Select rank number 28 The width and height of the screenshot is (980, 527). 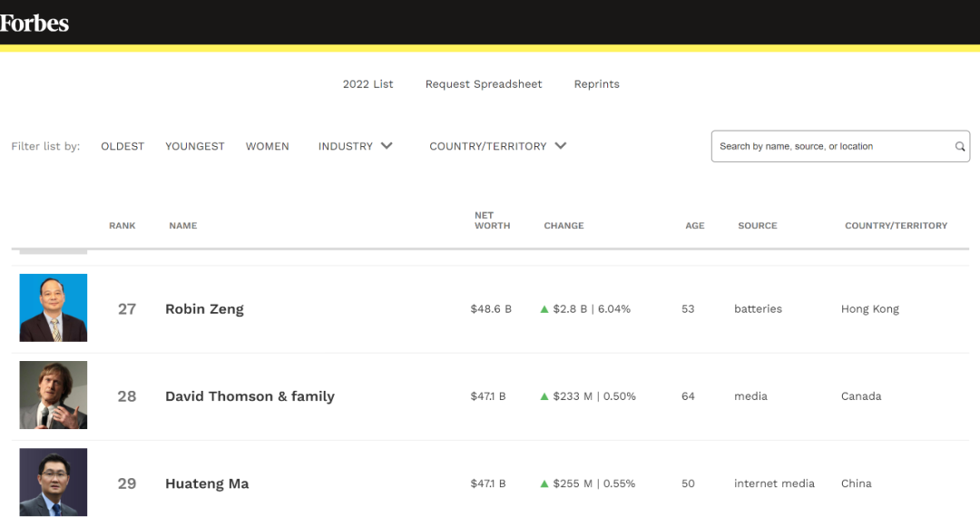tap(127, 396)
